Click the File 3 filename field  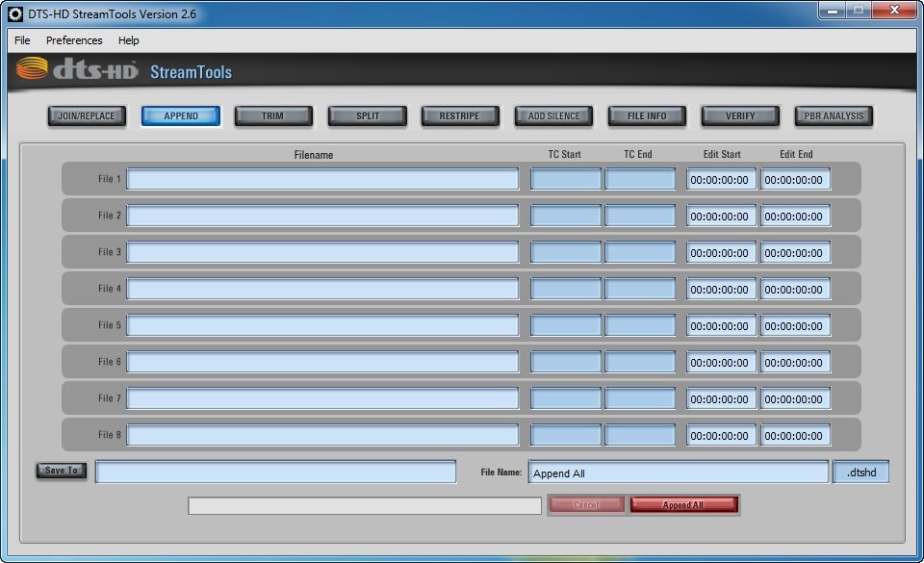pos(323,252)
